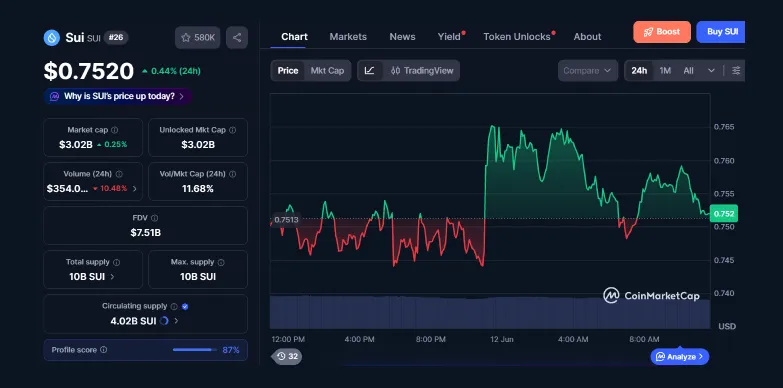Open the Token Unlocks tab
Viewport: 783px width, 388px height.
517,36
